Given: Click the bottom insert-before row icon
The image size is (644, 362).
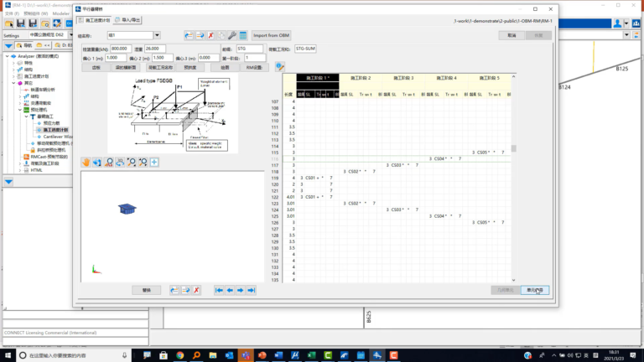Looking at the screenshot, I should 174,290.
